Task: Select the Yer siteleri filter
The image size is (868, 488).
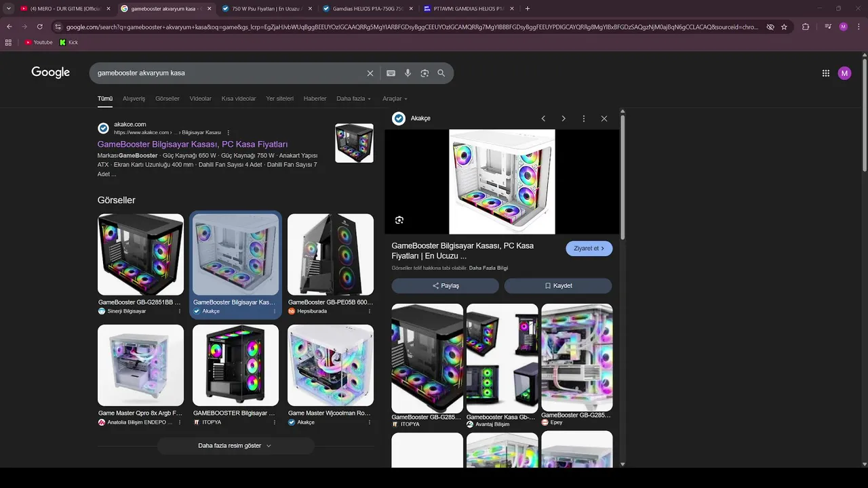Action: tap(279, 98)
